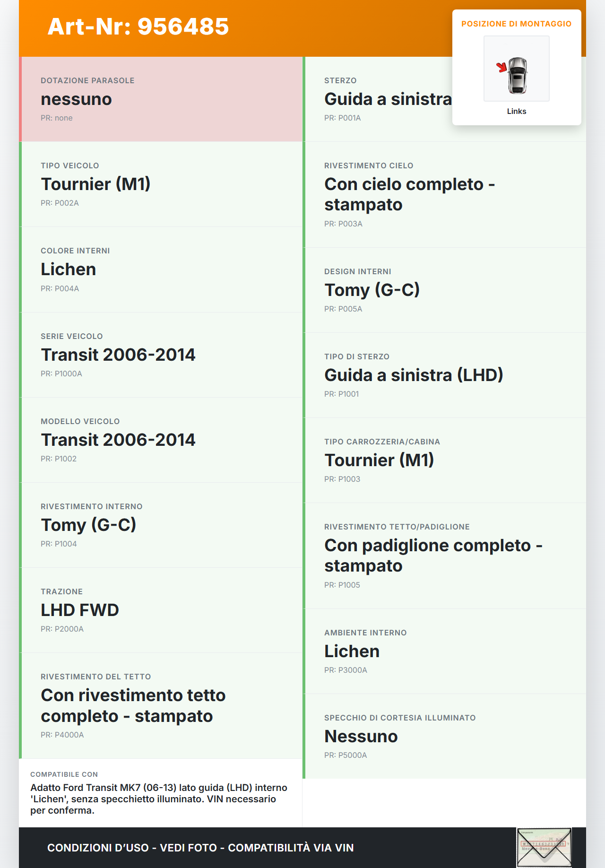The width and height of the screenshot is (605, 868).
Task: Click the Art-Nr 956485 heading
Action: (x=138, y=26)
